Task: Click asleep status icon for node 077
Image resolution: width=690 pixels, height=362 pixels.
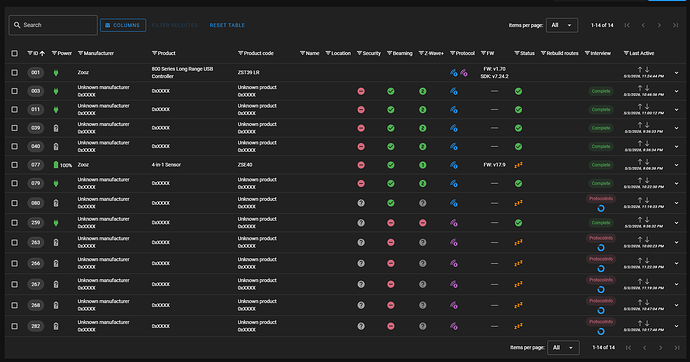Action: coord(518,165)
